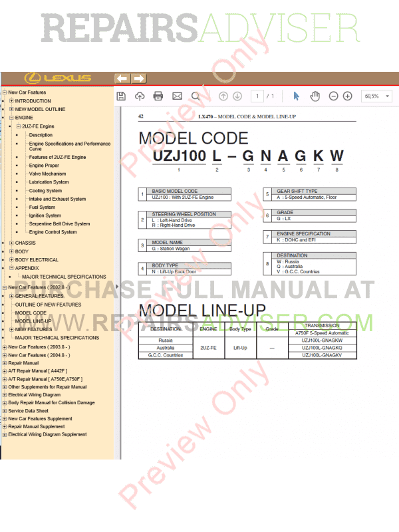The height and width of the screenshot is (532, 399).
Task: Choose the selection cursor tool
Action: (x=296, y=96)
